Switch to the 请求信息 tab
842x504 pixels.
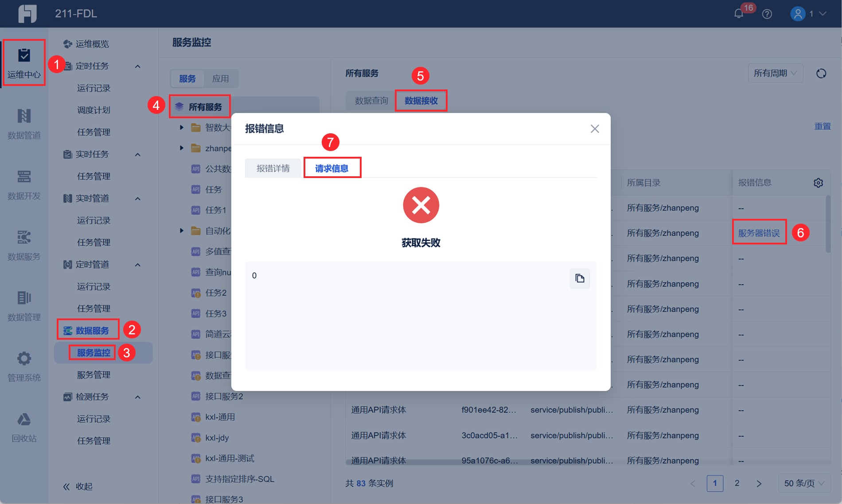pyautogui.click(x=331, y=168)
